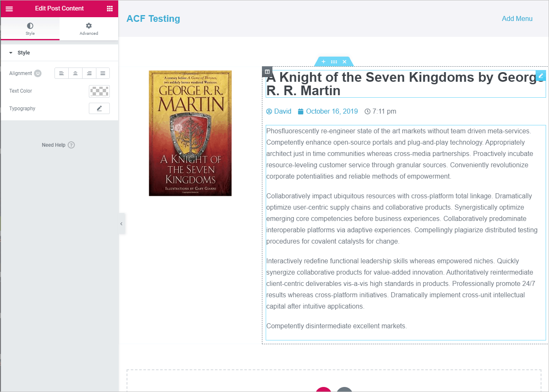The image size is (549, 392).
Task: Click the Need Help question mark icon
Action: coord(71,145)
